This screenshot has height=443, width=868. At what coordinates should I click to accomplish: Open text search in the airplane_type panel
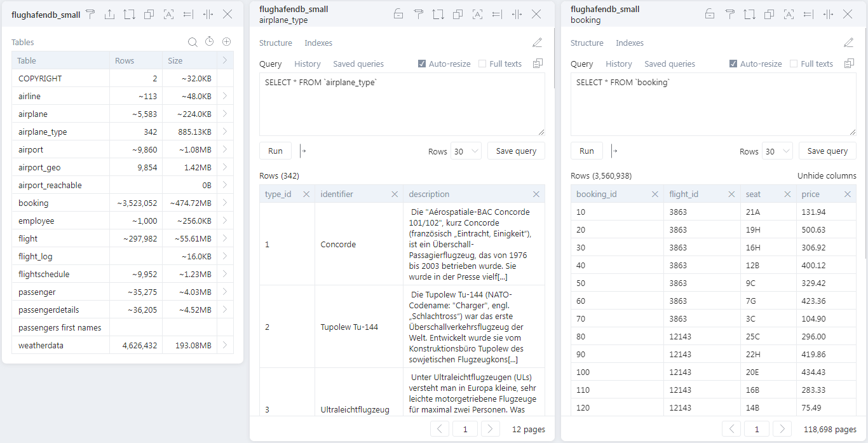point(477,13)
